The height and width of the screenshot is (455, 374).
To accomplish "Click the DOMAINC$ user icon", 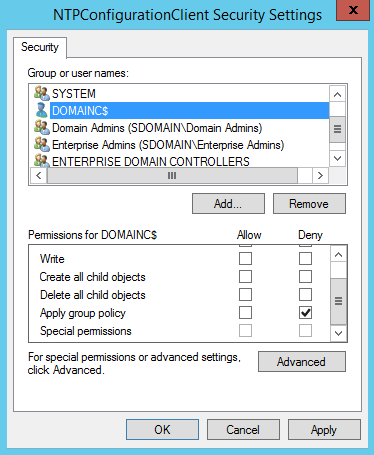I will pos(42,110).
